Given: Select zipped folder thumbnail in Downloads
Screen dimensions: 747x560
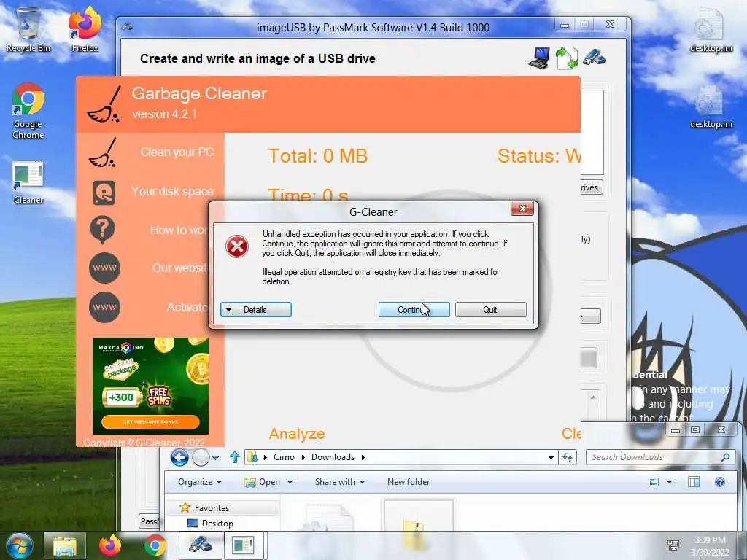Looking at the screenshot, I should 419,517.
